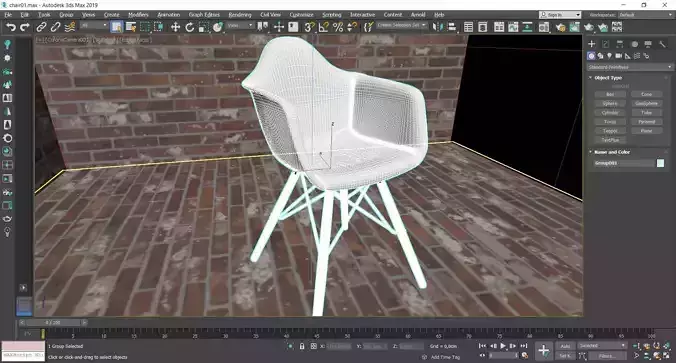Image resolution: width=676 pixels, height=363 pixels.
Task: Activate Select and Scale tool
Action: click(203, 27)
